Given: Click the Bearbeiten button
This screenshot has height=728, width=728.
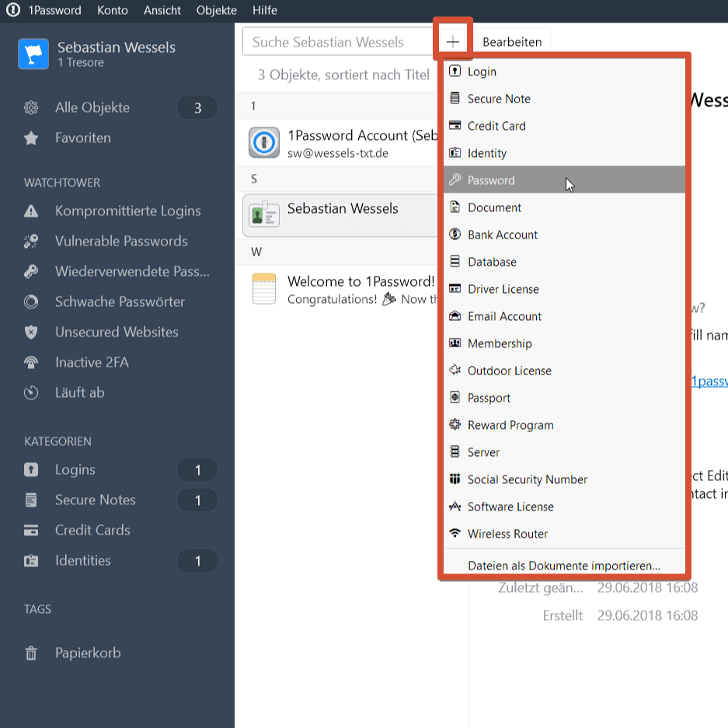Looking at the screenshot, I should click(512, 42).
